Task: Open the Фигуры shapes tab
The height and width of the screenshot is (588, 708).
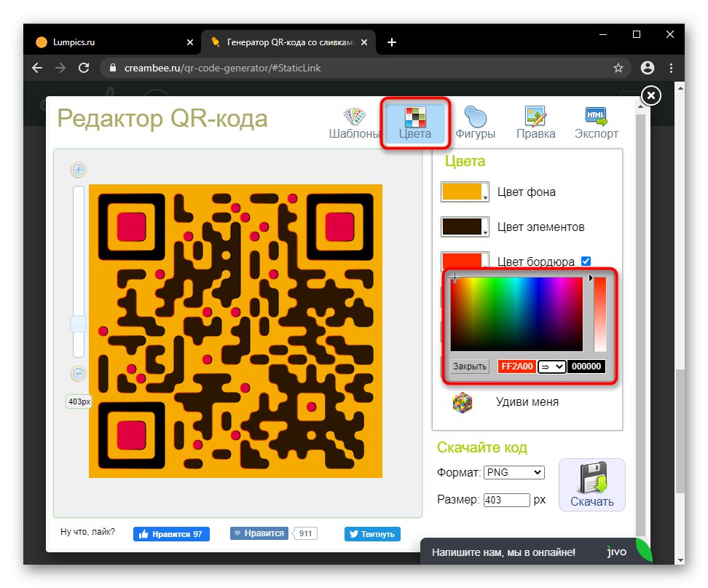Action: coord(475,123)
